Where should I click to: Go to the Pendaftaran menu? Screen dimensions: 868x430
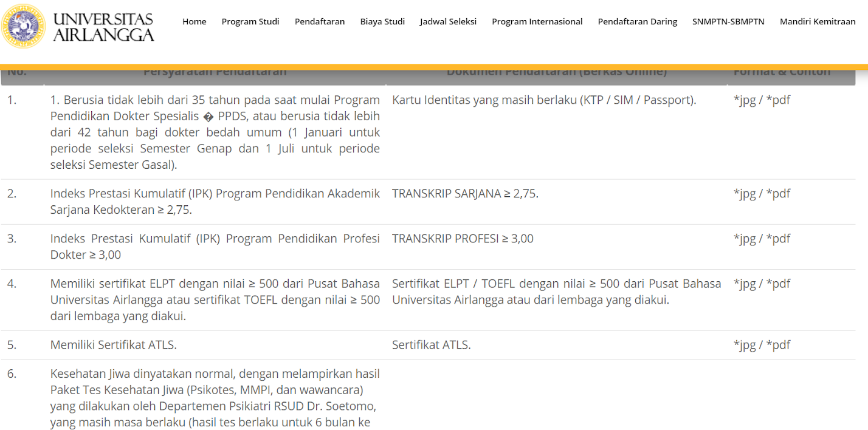[320, 21]
